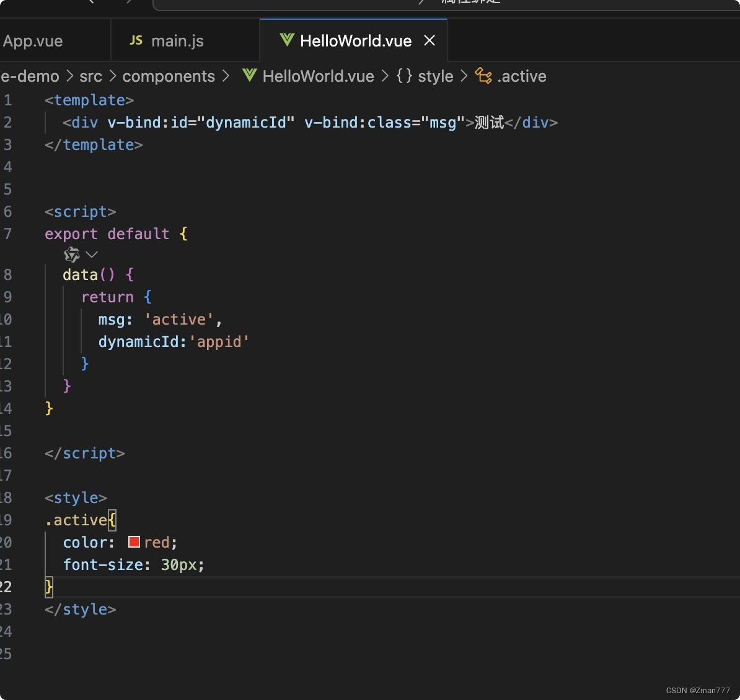Click the style entry in the breadcrumbs
This screenshot has height=700, width=740.
tap(436, 76)
